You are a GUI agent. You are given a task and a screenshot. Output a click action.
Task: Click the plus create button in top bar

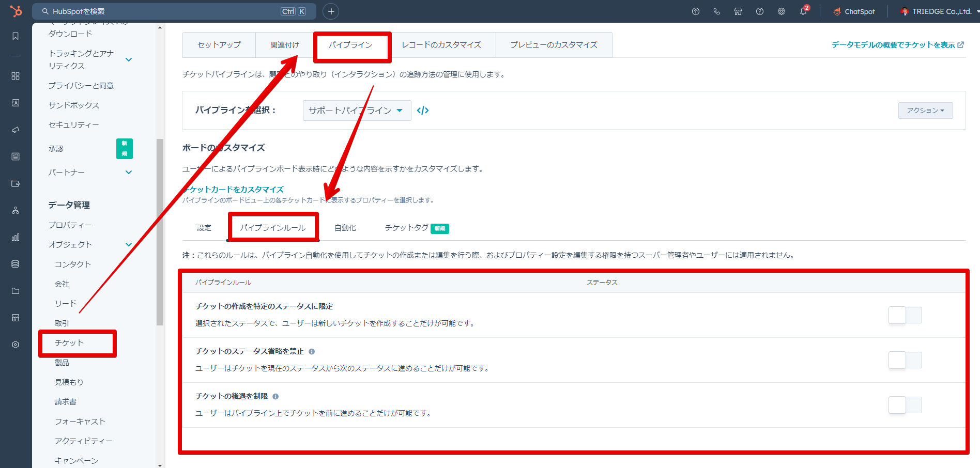(331, 11)
